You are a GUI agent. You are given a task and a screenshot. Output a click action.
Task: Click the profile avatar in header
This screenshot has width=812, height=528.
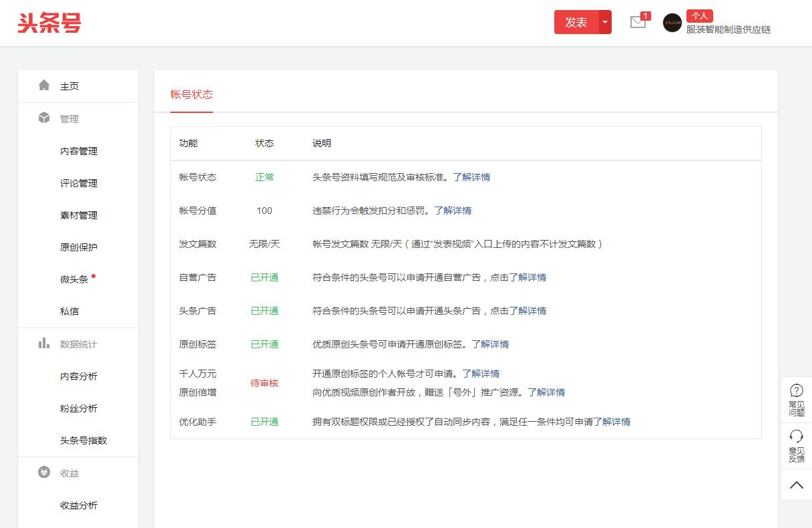671,23
